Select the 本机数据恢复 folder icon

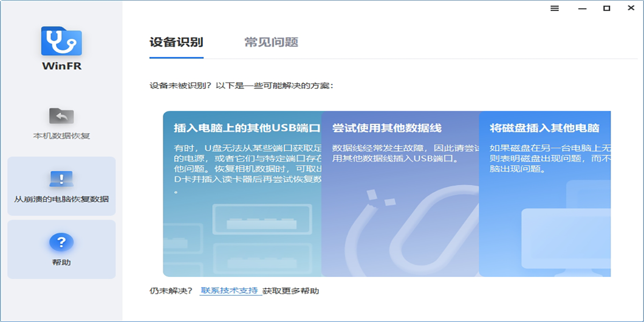click(x=61, y=115)
